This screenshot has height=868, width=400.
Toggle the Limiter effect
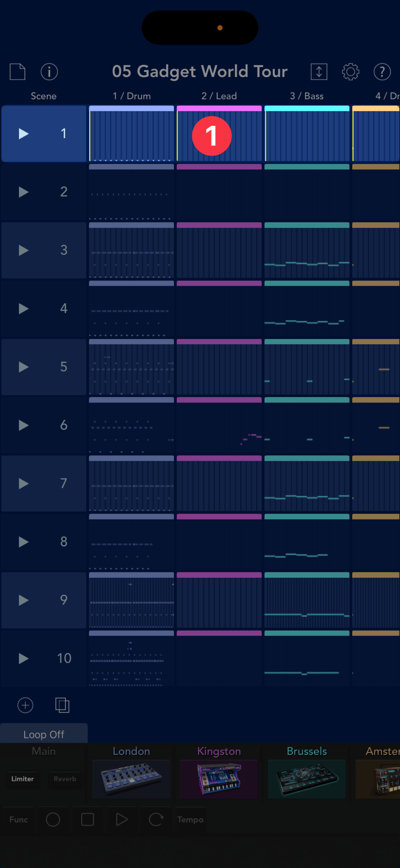[22, 779]
